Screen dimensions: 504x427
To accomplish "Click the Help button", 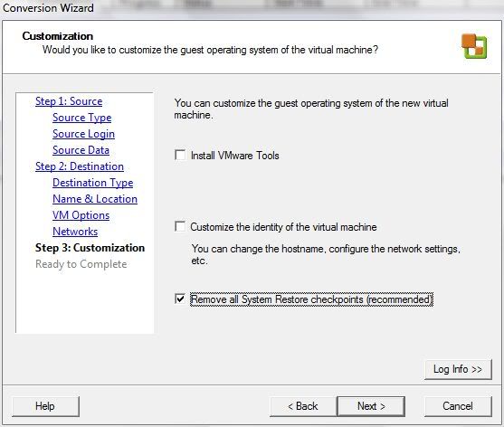I will coord(45,406).
